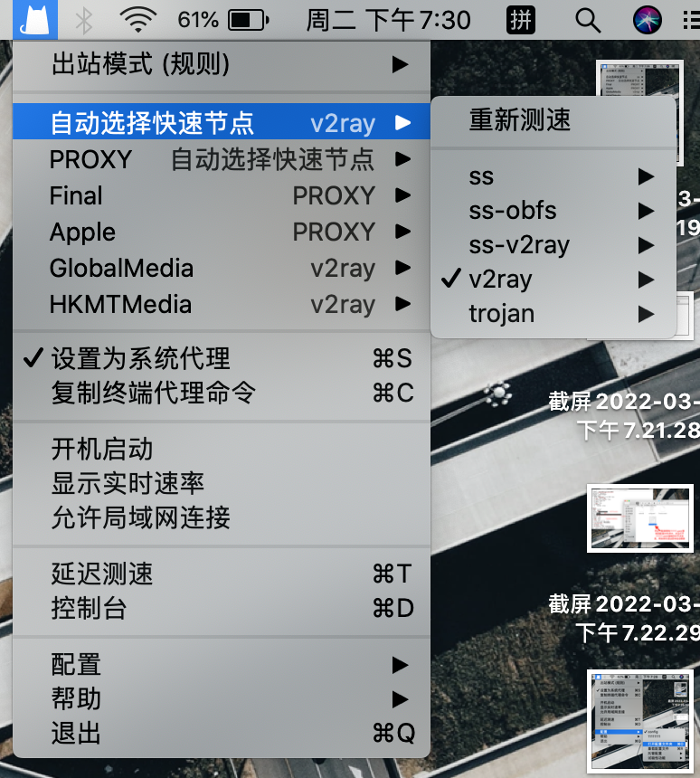700x778 pixels.
Task: Select file label 截屏 2022-03 下午 7.21.28
Action: (624, 416)
